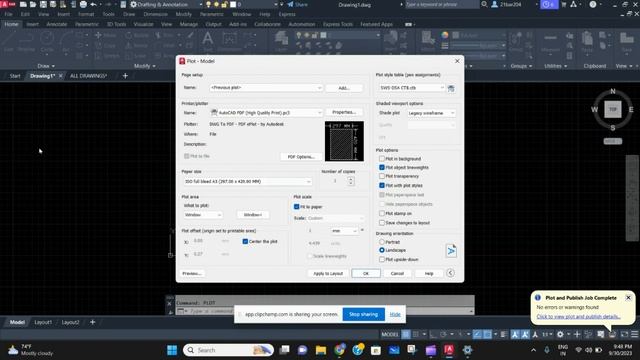The image size is (640, 360).
Task: Open the Output ribbon tab
Action: 213,24
